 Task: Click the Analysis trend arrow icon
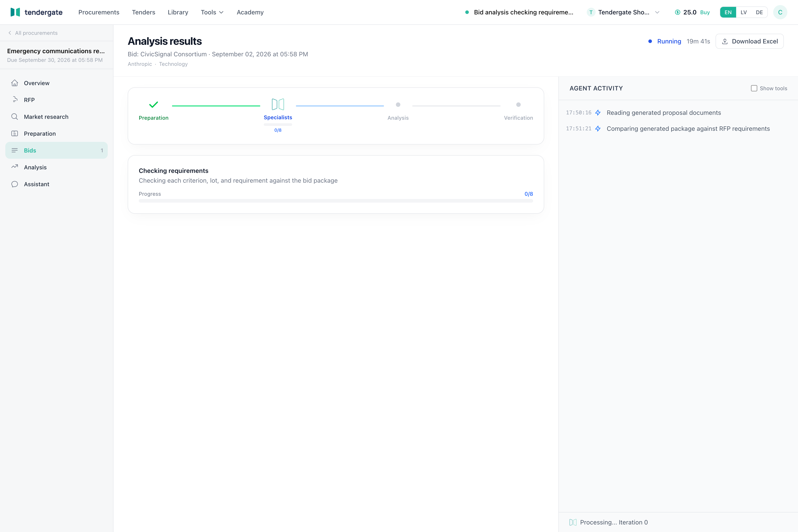click(x=15, y=167)
